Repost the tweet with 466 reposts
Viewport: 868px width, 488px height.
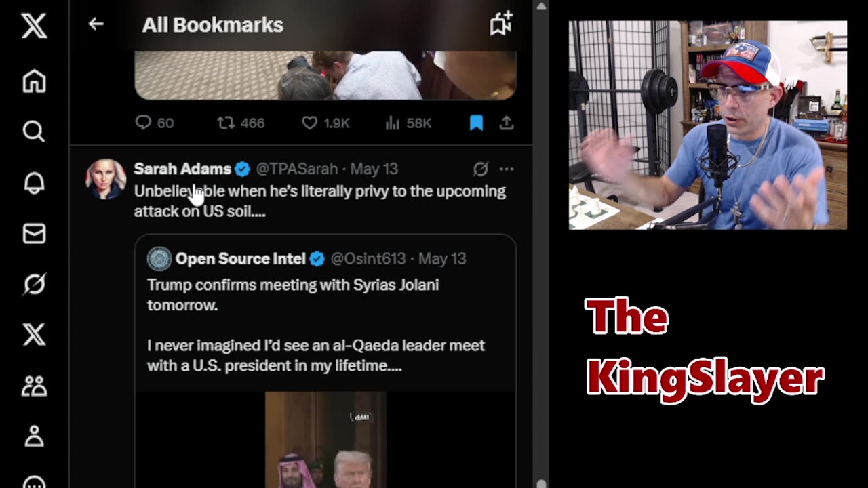241,123
